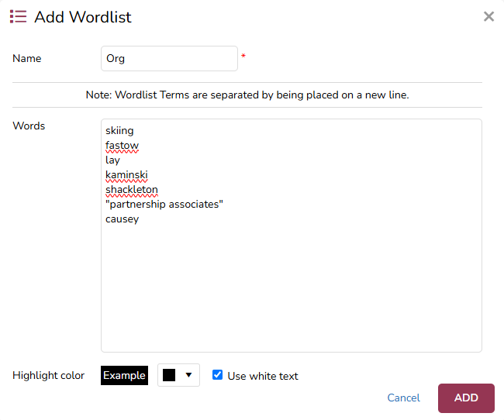Open the highlight color dropdown arrow
Image resolution: width=504 pixels, height=420 pixels.
[188, 375]
